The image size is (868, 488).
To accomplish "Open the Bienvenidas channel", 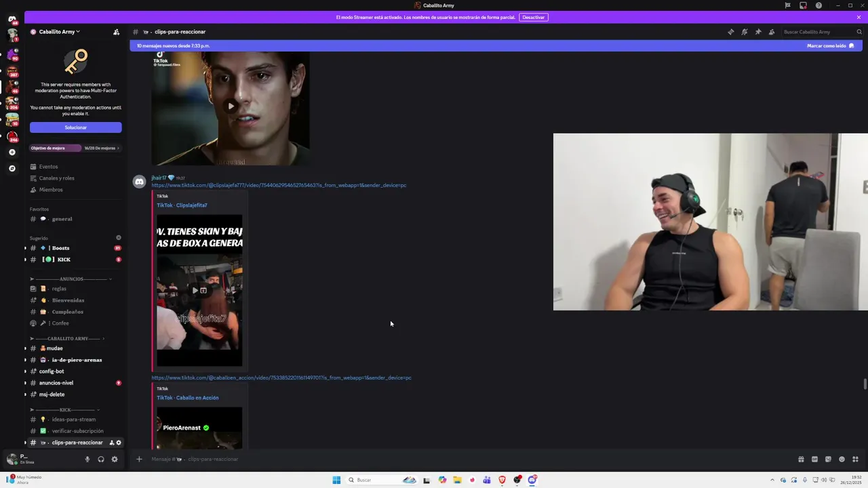I will 75,300.
